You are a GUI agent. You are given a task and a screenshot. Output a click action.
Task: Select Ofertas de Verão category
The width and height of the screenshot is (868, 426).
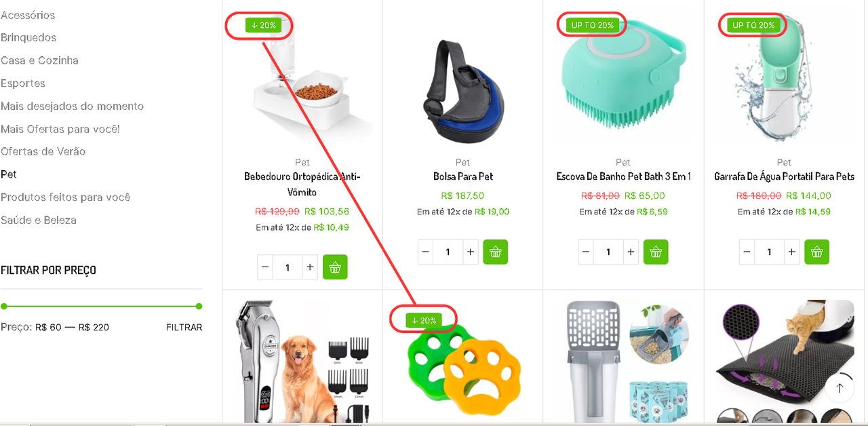coord(43,151)
